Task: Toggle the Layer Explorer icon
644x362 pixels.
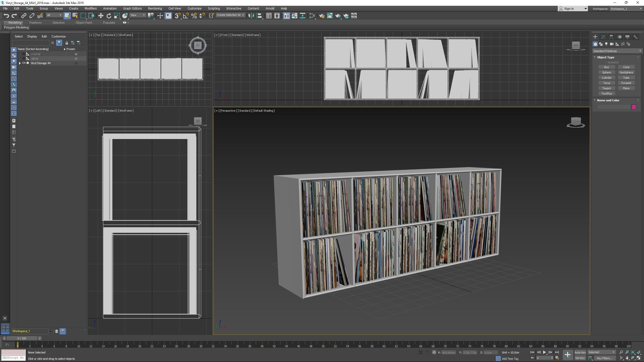Action: [x=277, y=16]
